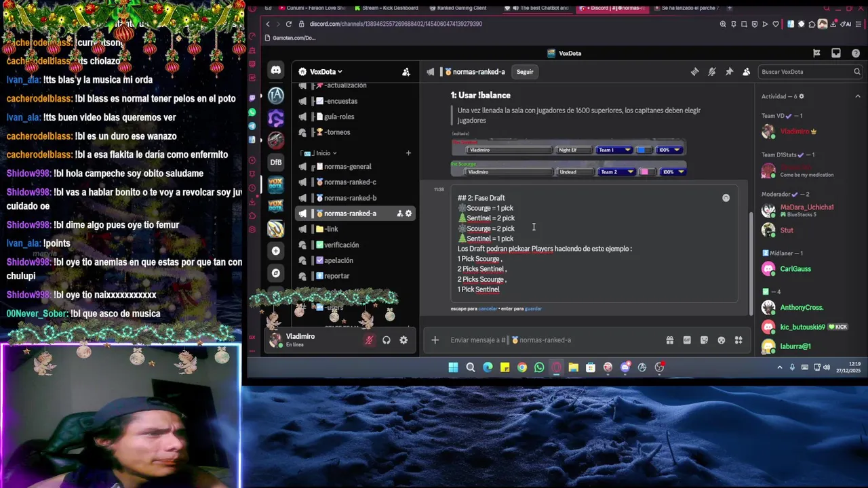
Task: Click the guardar link below edit box
Action: (x=533, y=309)
